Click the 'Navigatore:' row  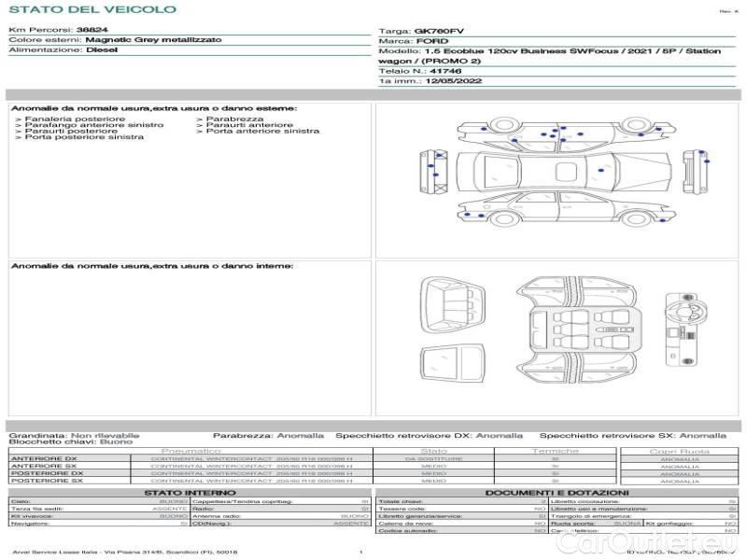99,524
